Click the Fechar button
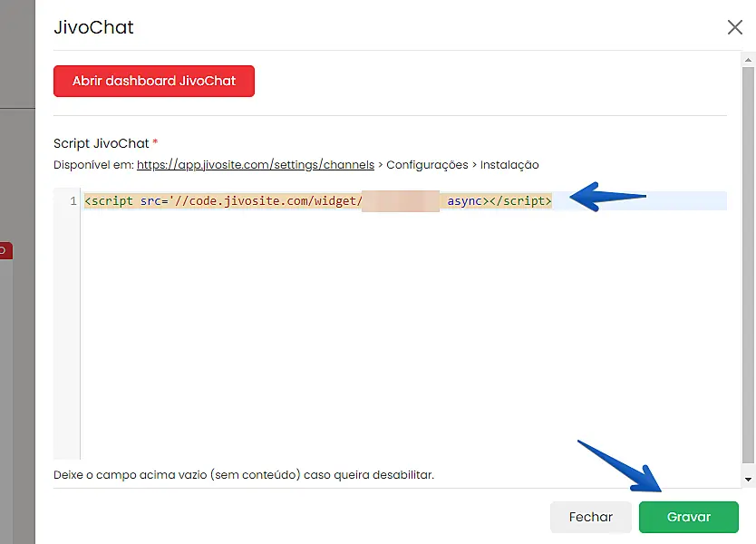The image size is (756, 544). 591,517
